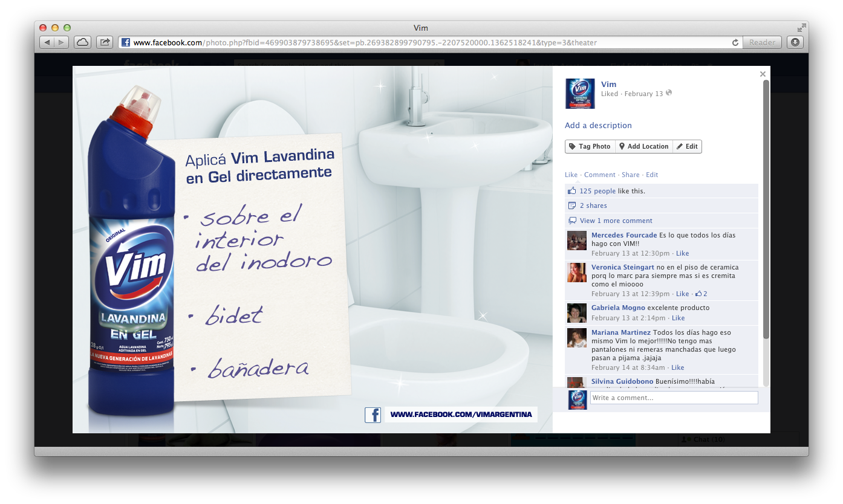
Task: Click the comment bubble icon beside View 1 more
Action: click(x=572, y=221)
